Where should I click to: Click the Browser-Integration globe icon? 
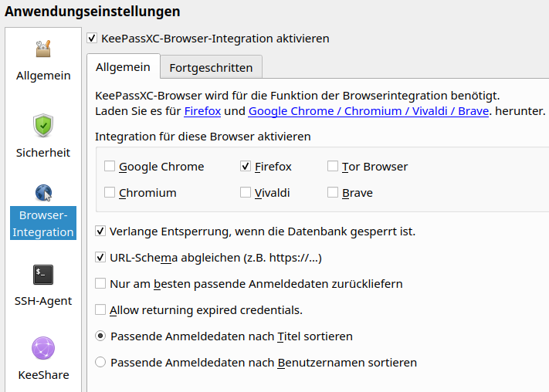43,193
